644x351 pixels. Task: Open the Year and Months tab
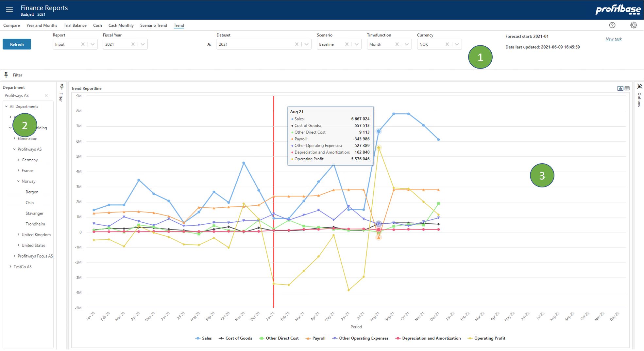(42, 25)
